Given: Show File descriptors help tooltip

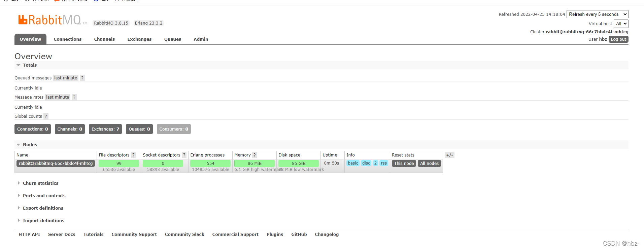Looking at the screenshot, I should tap(133, 155).
